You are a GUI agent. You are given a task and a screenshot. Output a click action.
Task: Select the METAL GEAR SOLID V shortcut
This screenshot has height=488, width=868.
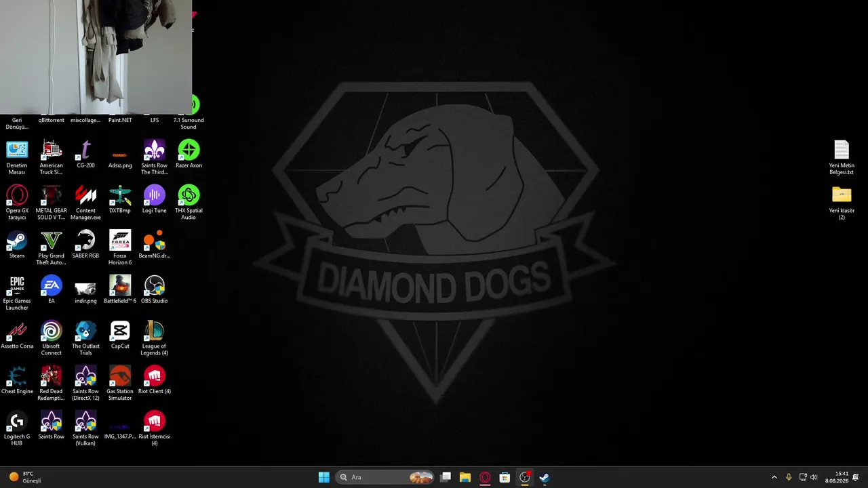(x=52, y=203)
